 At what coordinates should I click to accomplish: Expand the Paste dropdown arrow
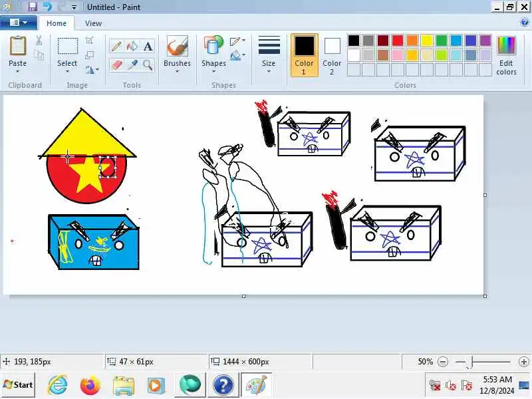tap(18, 72)
